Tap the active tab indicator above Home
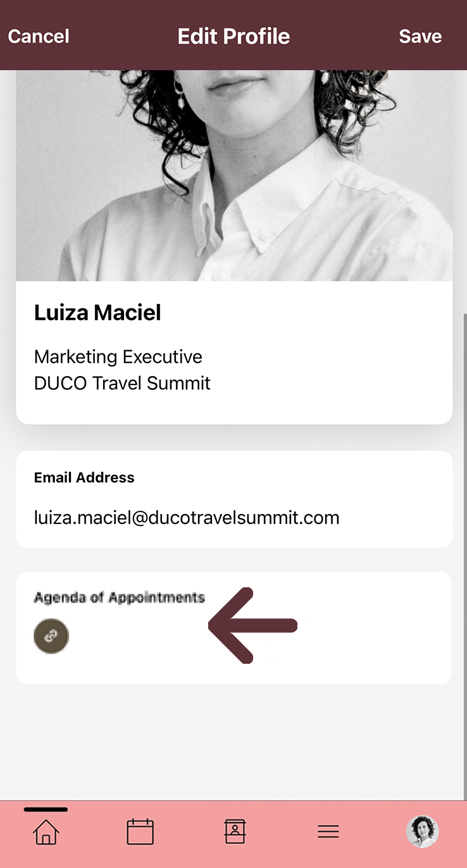The image size is (467, 868). pyautogui.click(x=46, y=809)
